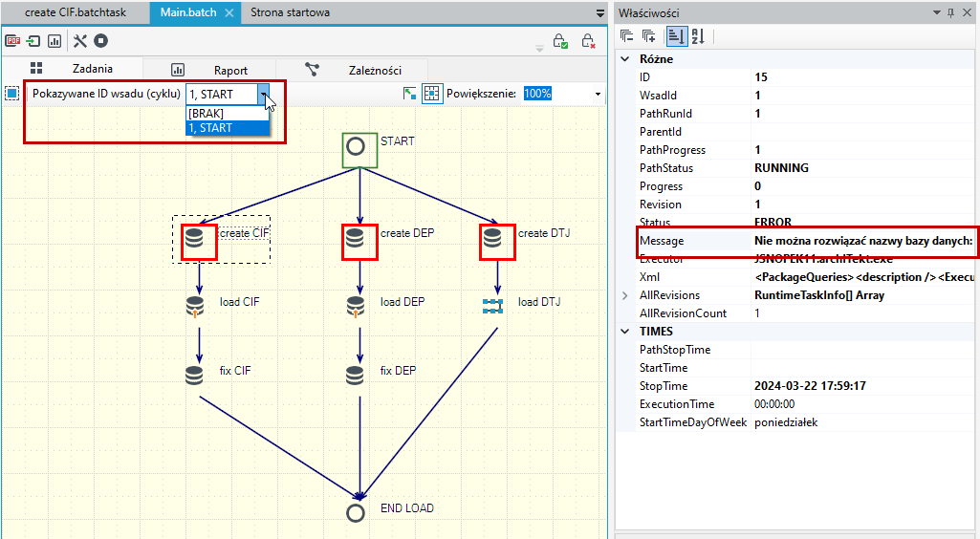Click the fit-to-view arrow icon near Powiększenie

409,94
